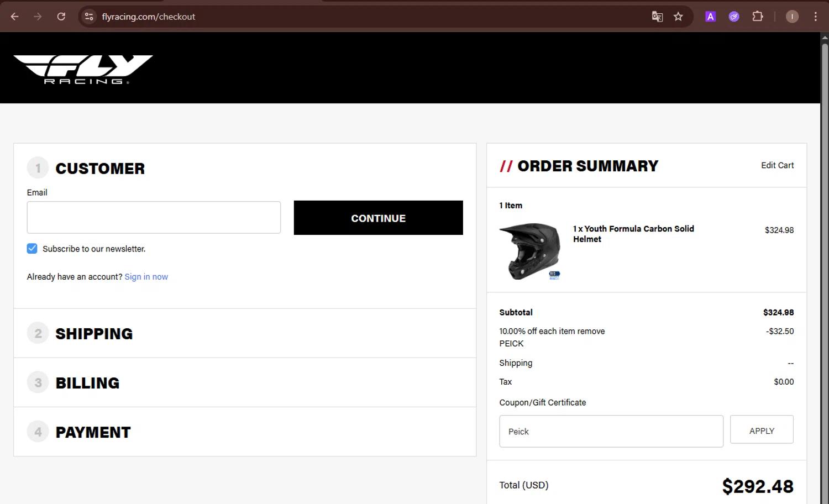This screenshot has height=504, width=829.
Task: Click the Tax $0.00 value
Action: tap(784, 382)
